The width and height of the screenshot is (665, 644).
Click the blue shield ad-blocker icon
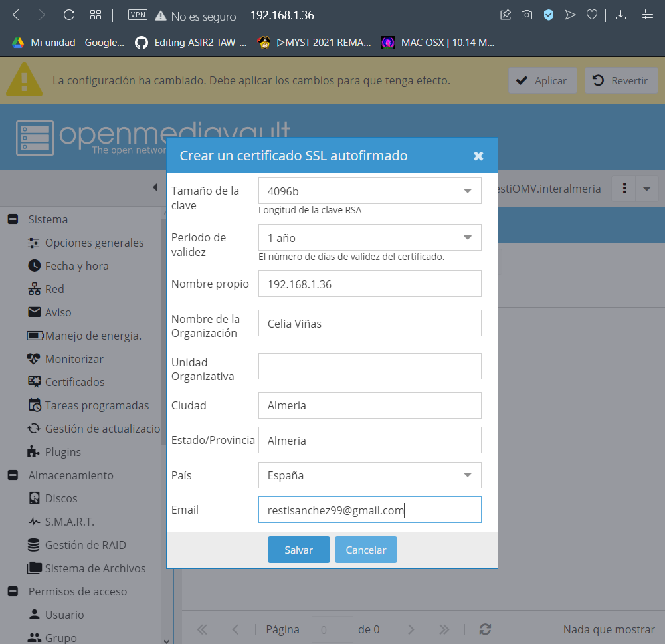click(548, 15)
